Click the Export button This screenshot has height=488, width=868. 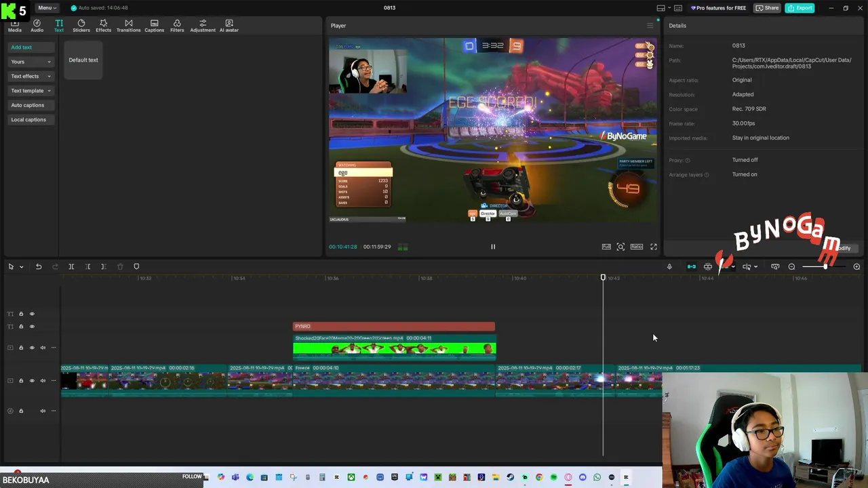[x=800, y=8]
